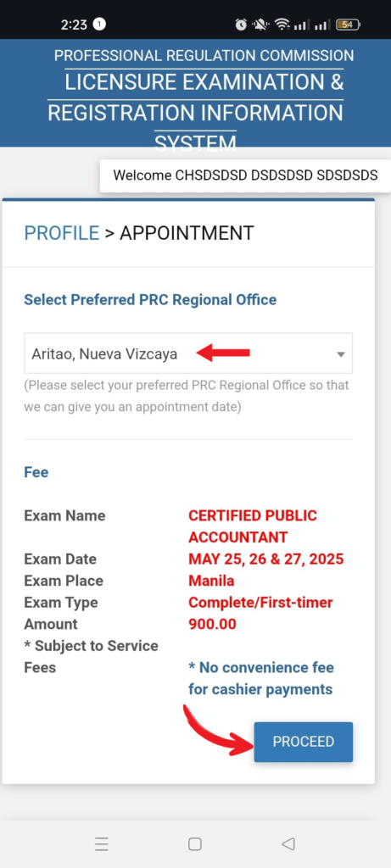The width and height of the screenshot is (391, 868).
Task: Tap the PROCEED button
Action: 303,742
